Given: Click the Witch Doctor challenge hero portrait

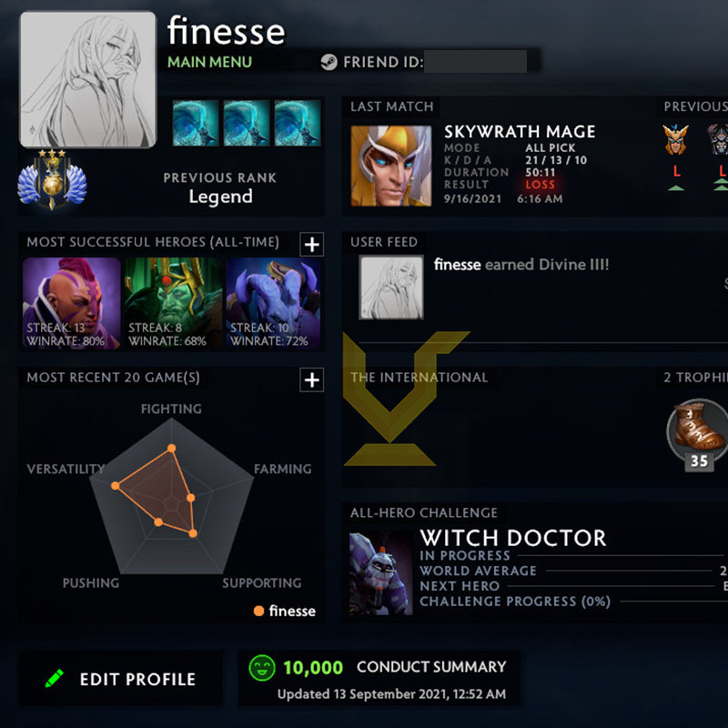Looking at the screenshot, I should [x=380, y=573].
